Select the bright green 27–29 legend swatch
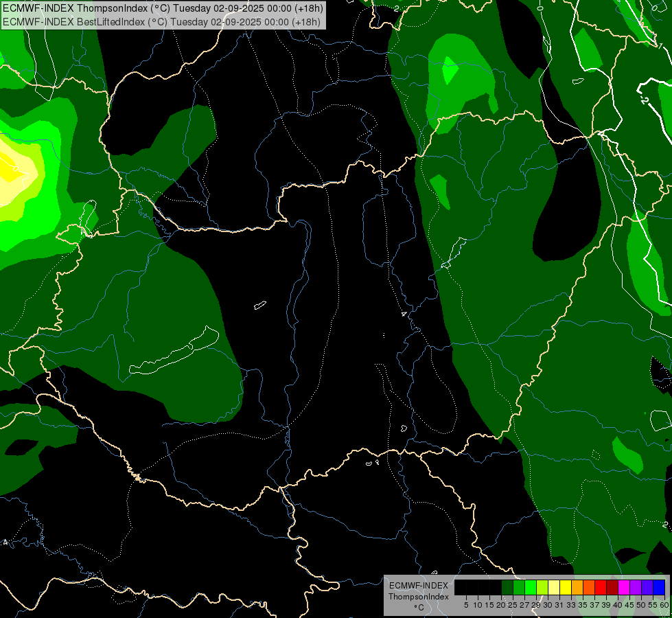The height and width of the screenshot is (618, 672). point(531,587)
